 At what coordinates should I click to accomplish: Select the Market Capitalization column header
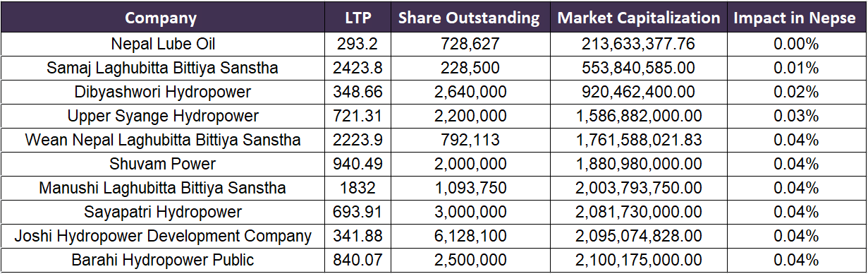(x=638, y=18)
